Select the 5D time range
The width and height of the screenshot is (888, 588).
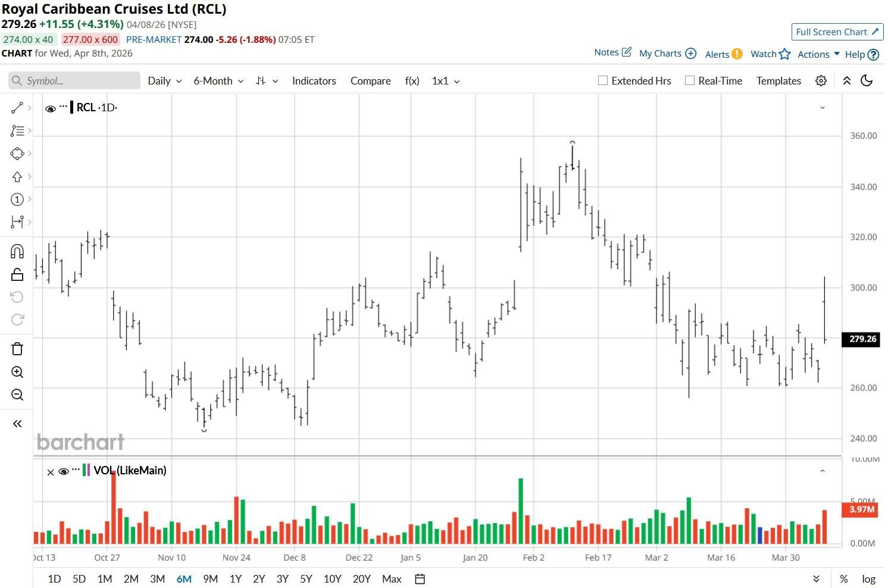[79, 579]
